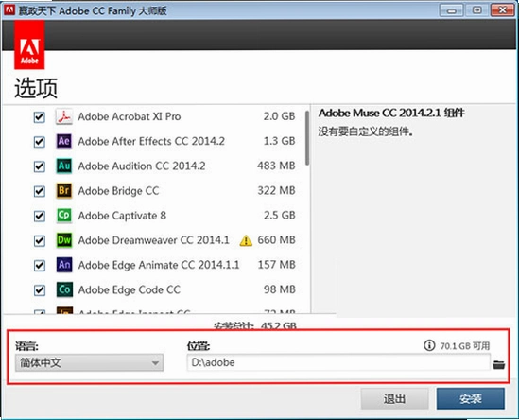
Task: Click the red Adobe logo
Action: tap(29, 44)
